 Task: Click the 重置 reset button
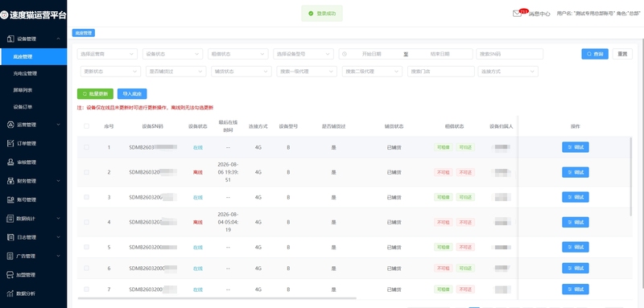pos(622,54)
